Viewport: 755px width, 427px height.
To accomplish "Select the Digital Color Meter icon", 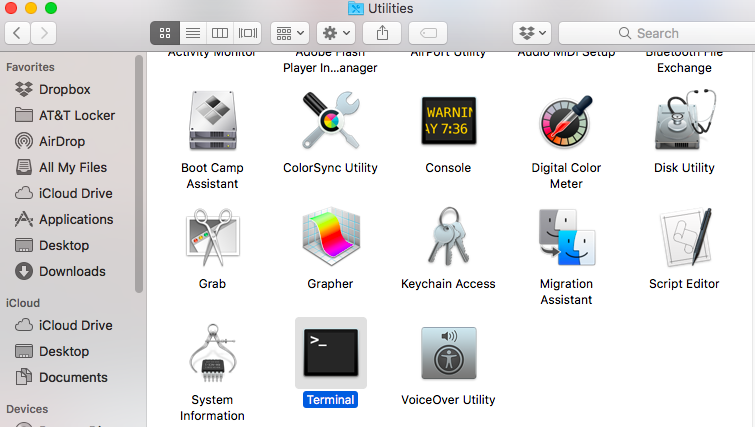I will (x=566, y=121).
